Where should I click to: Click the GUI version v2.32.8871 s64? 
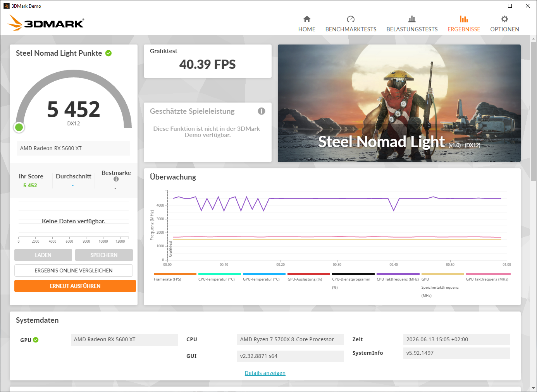291,356
